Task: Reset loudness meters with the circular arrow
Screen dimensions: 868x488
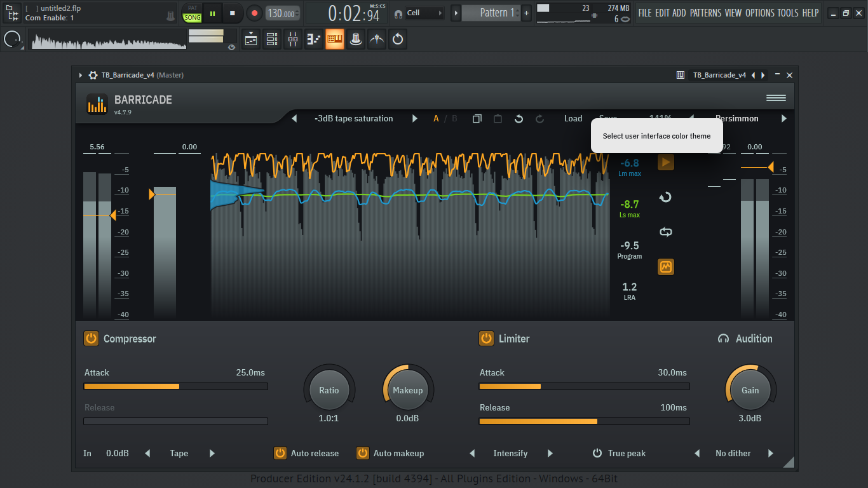Action: click(x=665, y=198)
